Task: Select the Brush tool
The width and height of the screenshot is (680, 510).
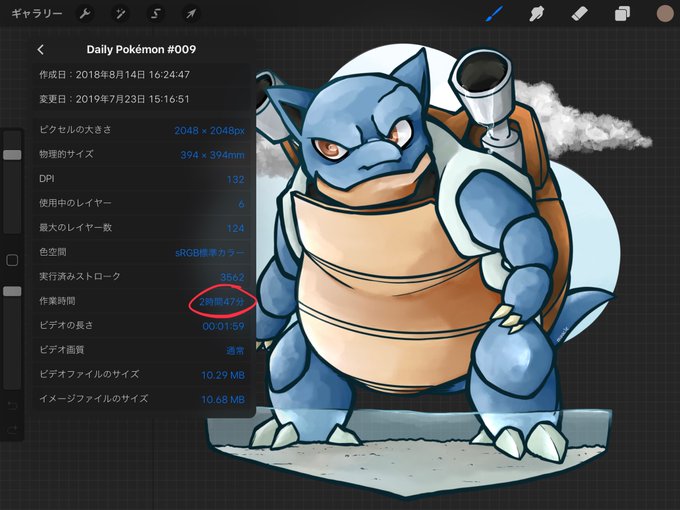Action: pyautogui.click(x=494, y=14)
